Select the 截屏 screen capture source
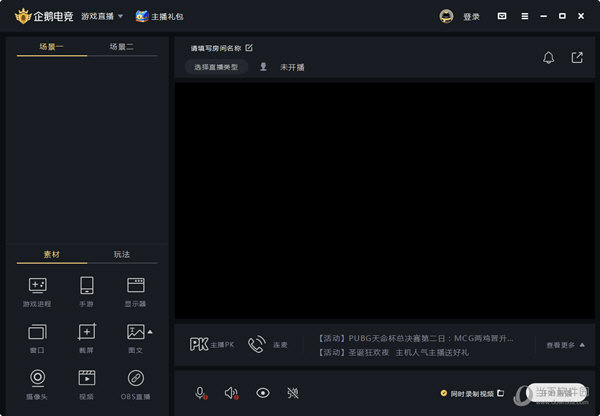 pos(87,336)
